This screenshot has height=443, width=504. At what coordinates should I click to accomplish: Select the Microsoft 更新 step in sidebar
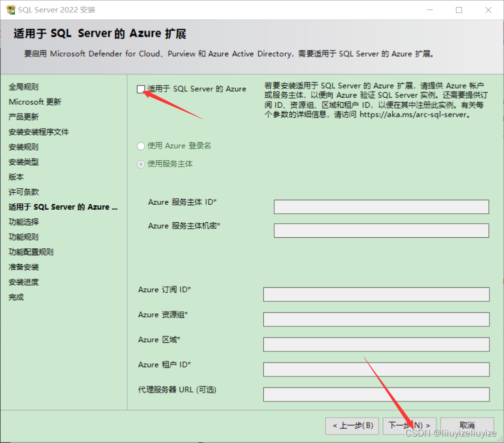pyautogui.click(x=35, y=102)
